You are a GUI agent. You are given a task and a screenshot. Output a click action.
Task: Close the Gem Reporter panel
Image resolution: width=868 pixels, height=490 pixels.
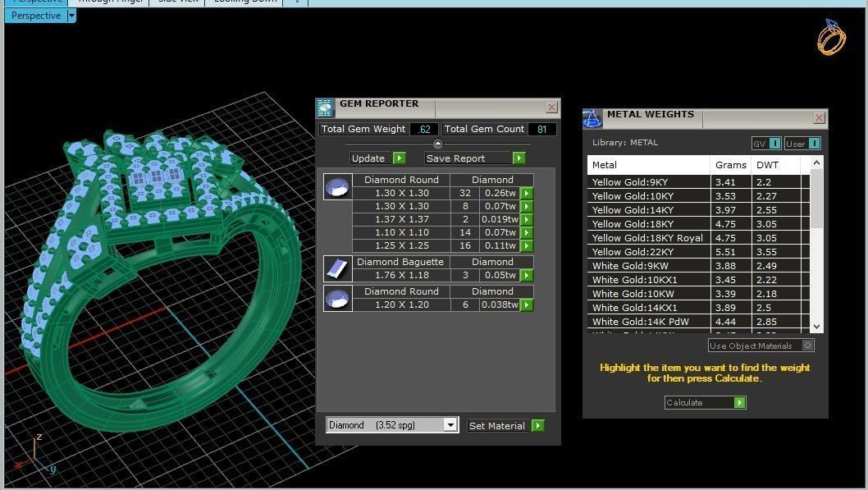click(551, 108)
